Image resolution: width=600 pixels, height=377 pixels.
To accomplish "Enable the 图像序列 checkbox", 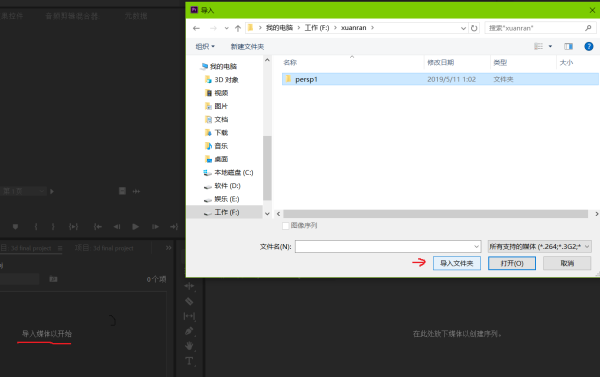I will click(x=285, y=225).
